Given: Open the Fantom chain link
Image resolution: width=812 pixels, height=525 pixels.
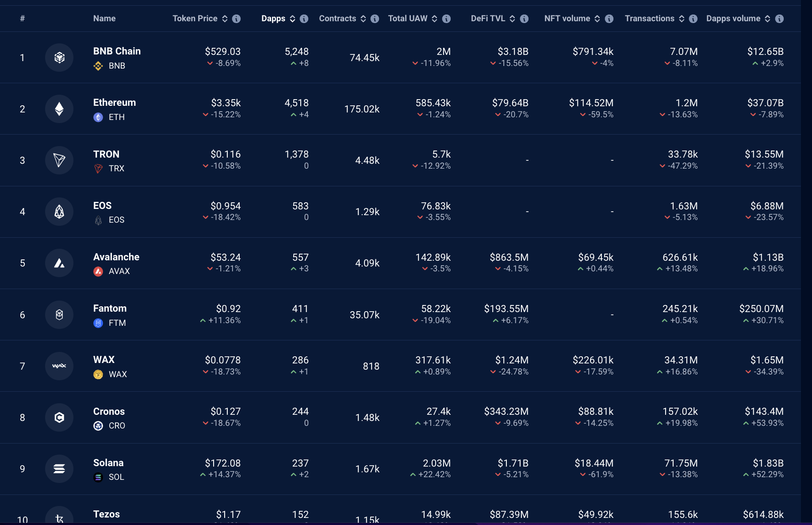Looking at the screenshot, I should point(110,308).
